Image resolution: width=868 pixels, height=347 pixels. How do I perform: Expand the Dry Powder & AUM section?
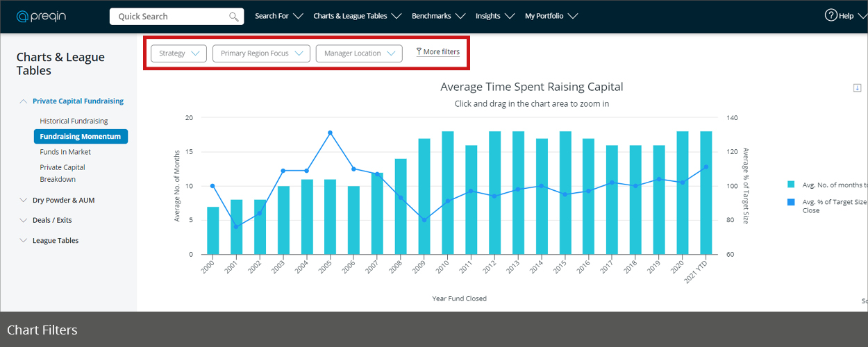point(58,201)
